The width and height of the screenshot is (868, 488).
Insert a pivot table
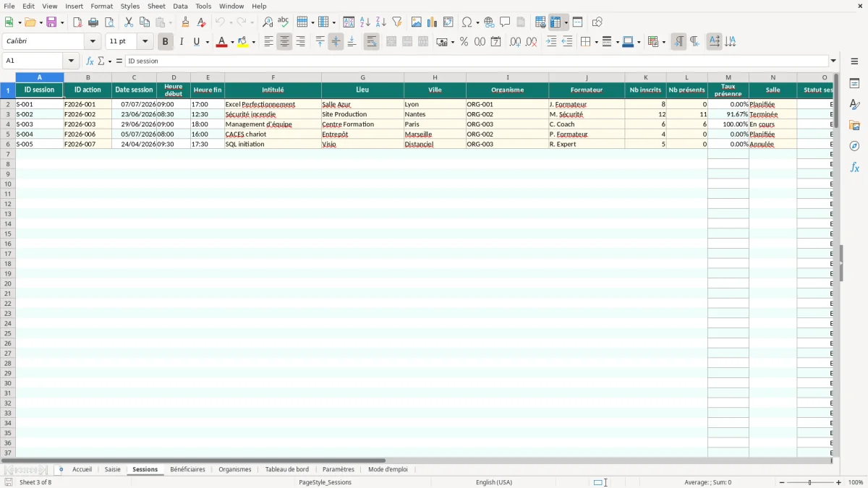tap(448, 22)
